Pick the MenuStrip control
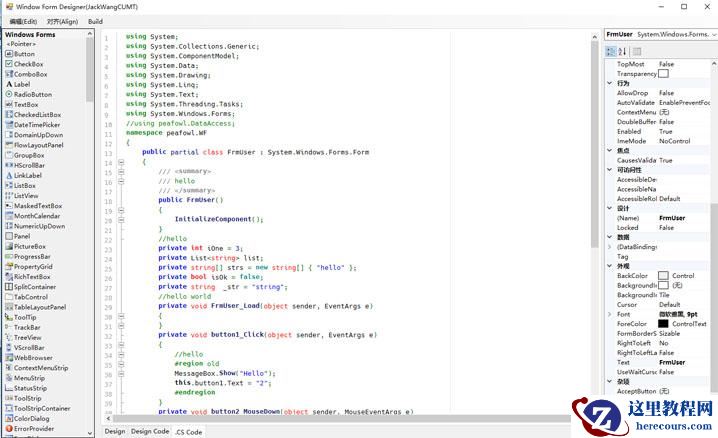The height and width of the screenshot is (438, 718). [x=25, y=378]
